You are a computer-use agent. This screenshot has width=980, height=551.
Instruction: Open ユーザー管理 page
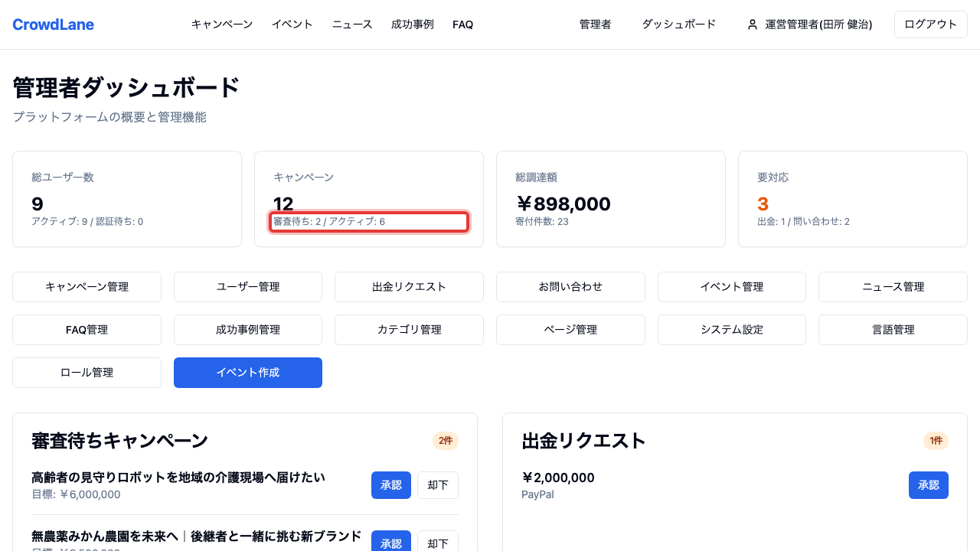[248, 287]
